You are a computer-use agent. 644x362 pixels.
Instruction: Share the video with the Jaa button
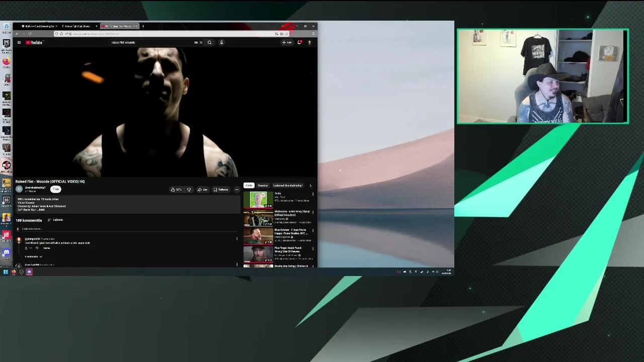point(202,190)
